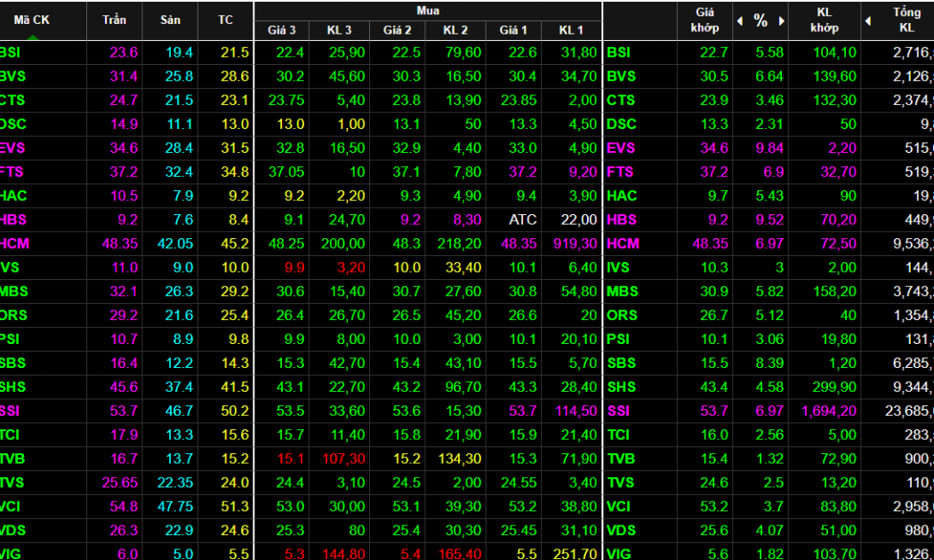Click 8.39 percent in SBS row
934x560 pixels.
769,363
